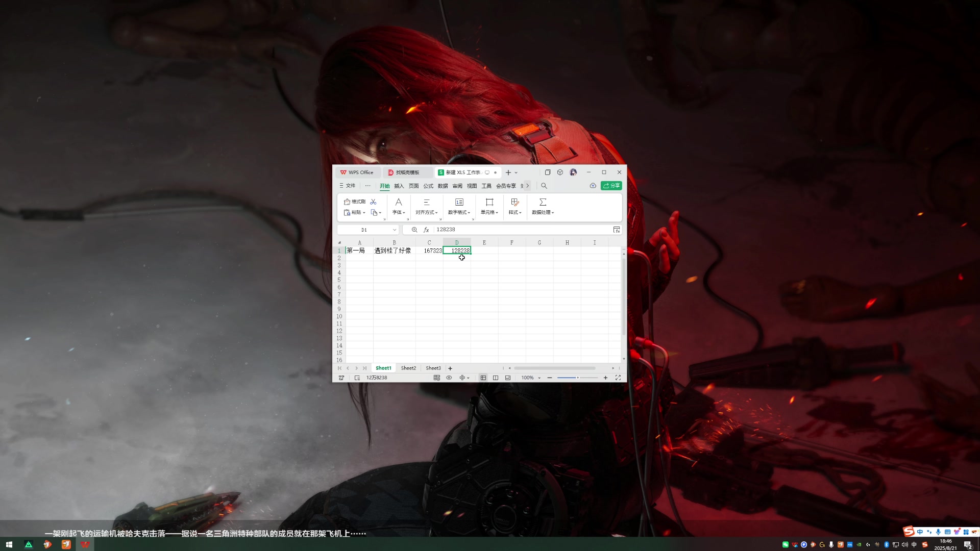
Task: Switch to Sheet3 tab
Action: coord(433,368)
